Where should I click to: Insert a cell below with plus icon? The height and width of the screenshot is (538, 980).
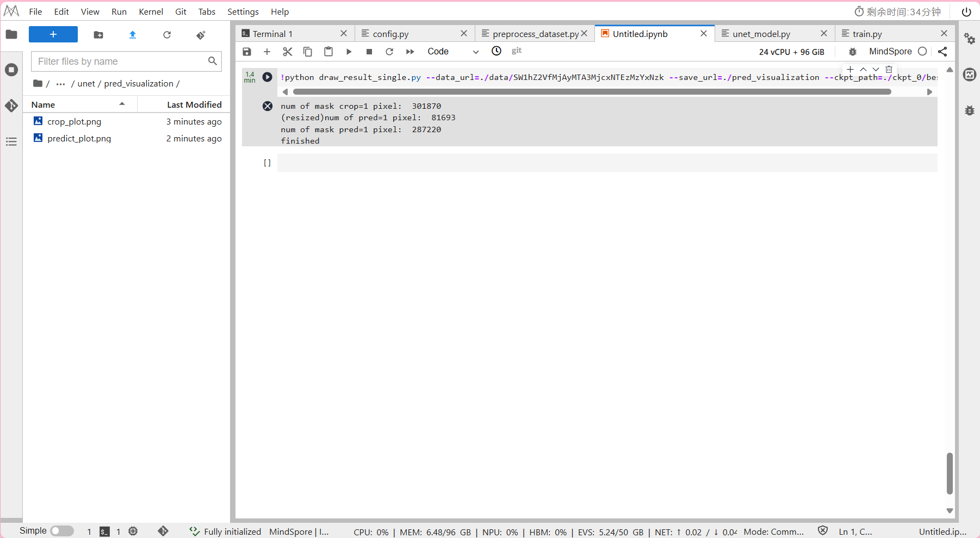[x=267, y=52]
